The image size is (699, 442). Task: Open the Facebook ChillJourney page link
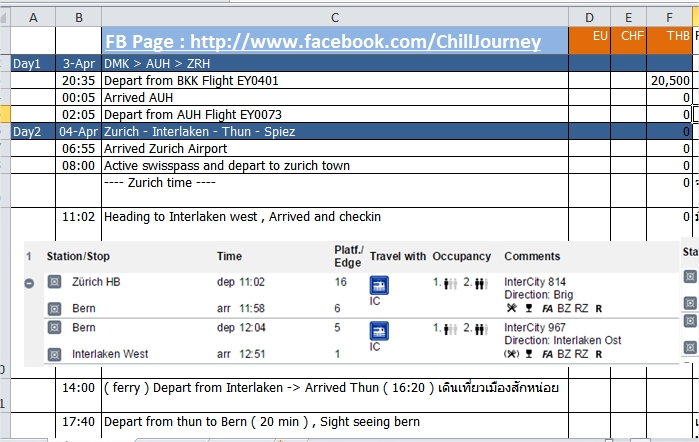tap(323, 41)
